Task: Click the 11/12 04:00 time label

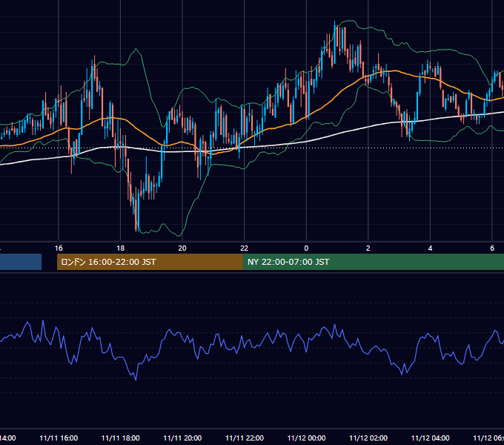Action: [431, 438]
